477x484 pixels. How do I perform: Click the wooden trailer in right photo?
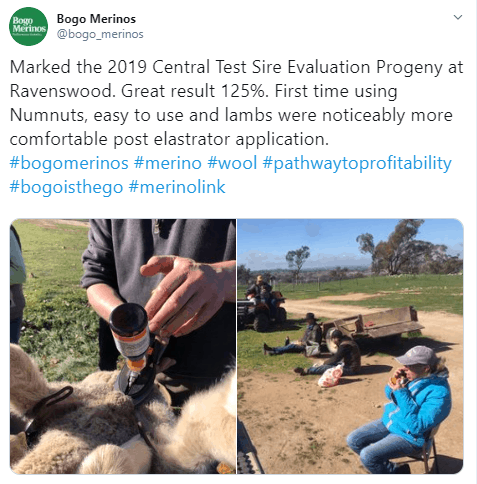(373, 325)
